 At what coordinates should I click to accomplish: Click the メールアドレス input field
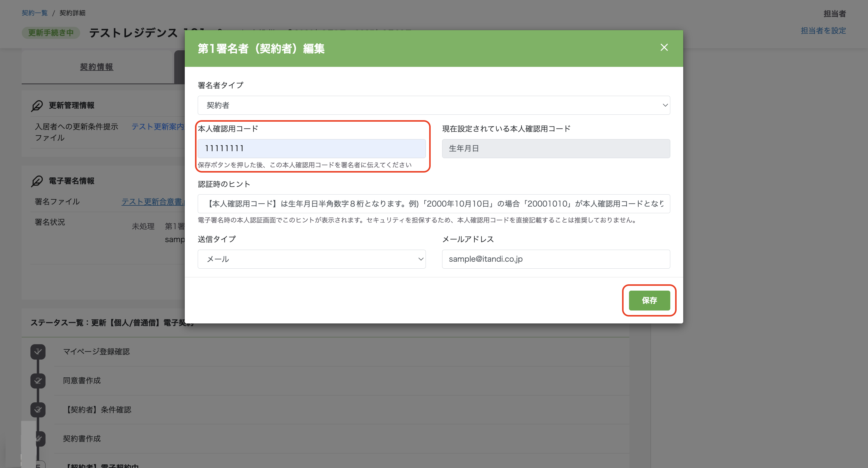click(x=556, y=259)
